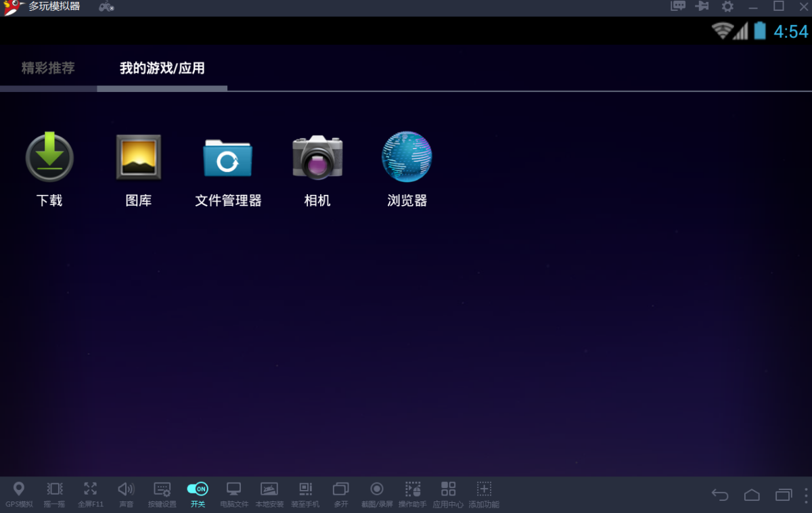Select the 我的游戏/应用 tab
This screenshot has width=812, height=513.
pos(162,68)
